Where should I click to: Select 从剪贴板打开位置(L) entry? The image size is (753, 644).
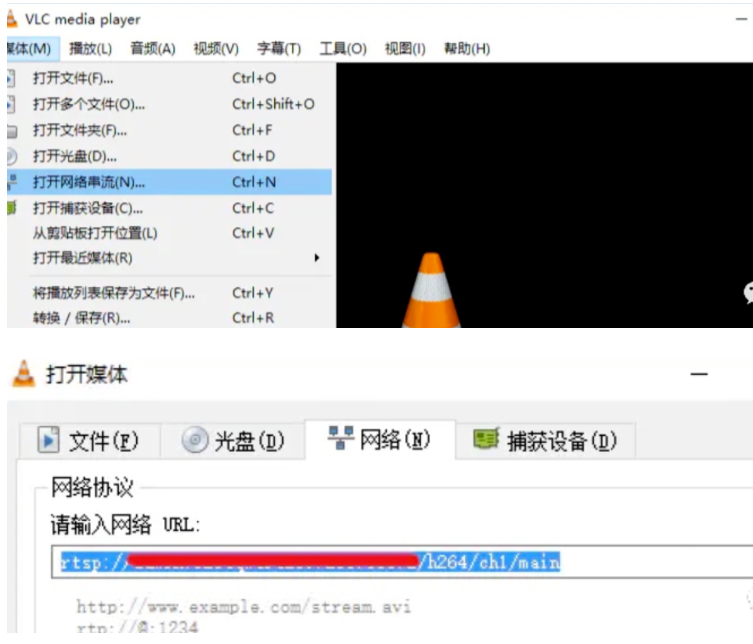click(x=95, y=233)
